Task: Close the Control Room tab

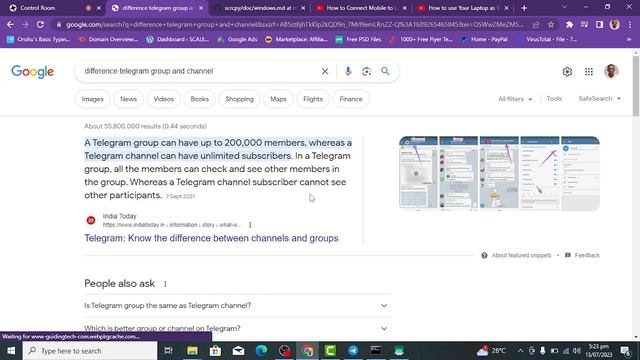Action: [x=99, y=8]
